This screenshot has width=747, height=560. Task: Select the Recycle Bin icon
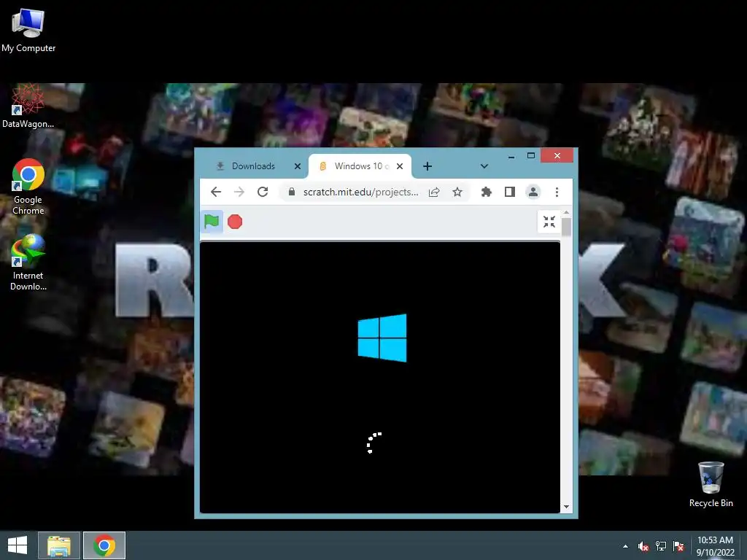click(711, 484)
